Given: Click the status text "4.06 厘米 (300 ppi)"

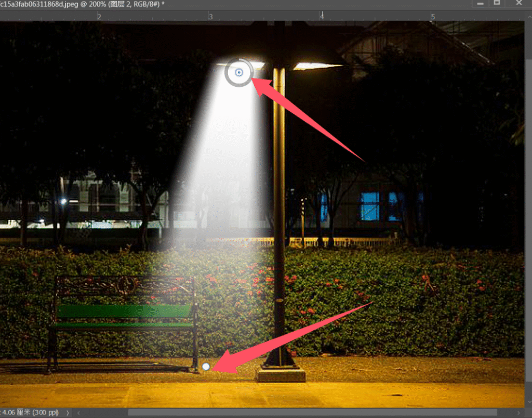Looking at the screenshot, I should (x=30, y=413).
